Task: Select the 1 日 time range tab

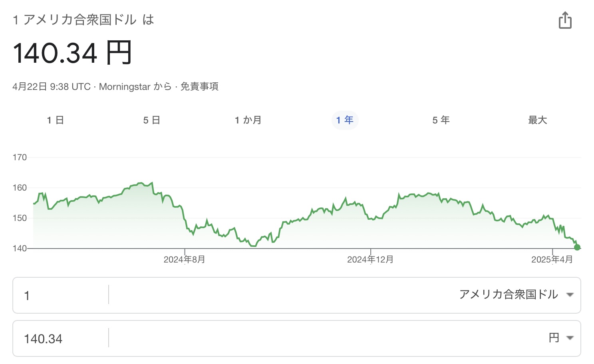Action: tap(55, 120)
